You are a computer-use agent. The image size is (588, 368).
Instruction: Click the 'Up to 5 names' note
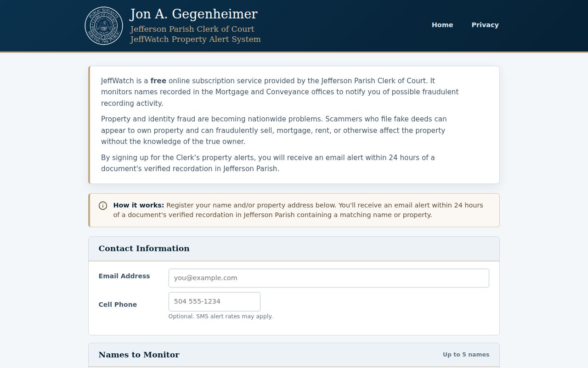pyautogui.click(x=466, y=355)
